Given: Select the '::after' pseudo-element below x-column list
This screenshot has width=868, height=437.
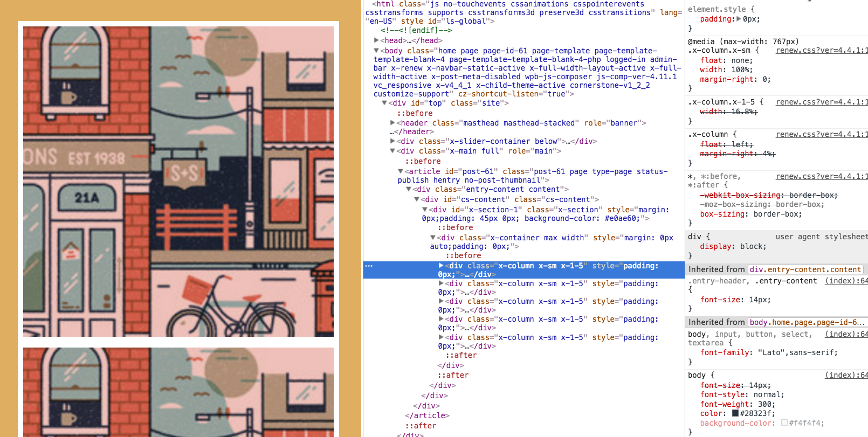Looking at the screenshot, I should [x=461, y=355].
